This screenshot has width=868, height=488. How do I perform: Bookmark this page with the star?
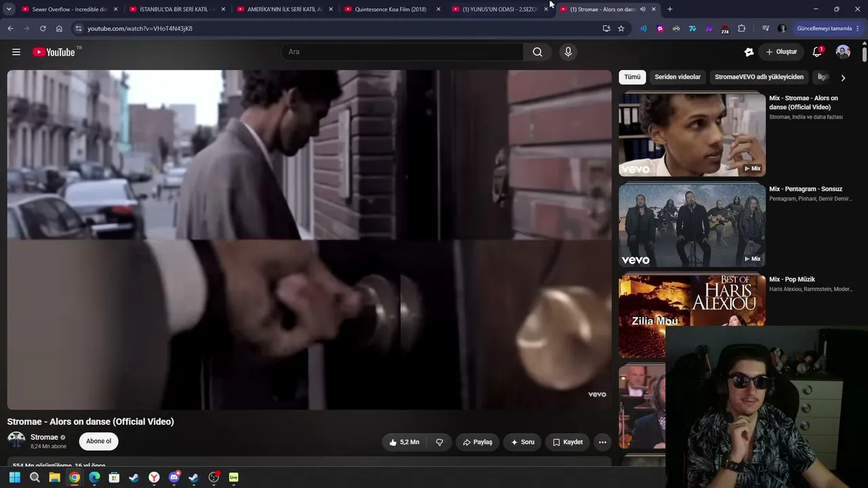621,28
